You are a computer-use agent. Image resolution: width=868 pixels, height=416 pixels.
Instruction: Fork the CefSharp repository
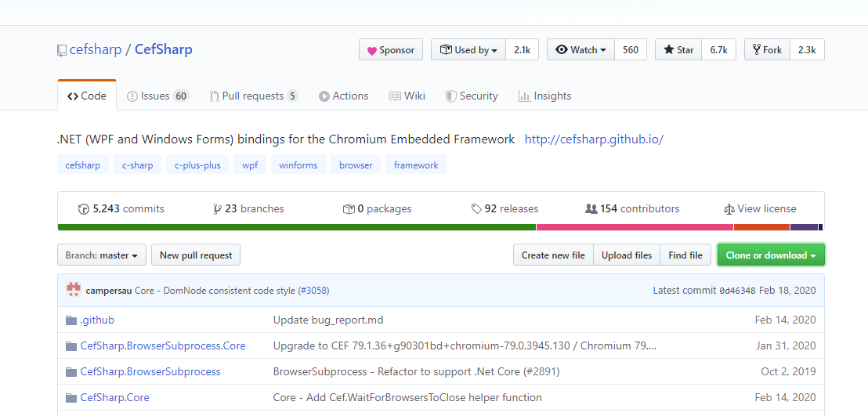[767, 50]
